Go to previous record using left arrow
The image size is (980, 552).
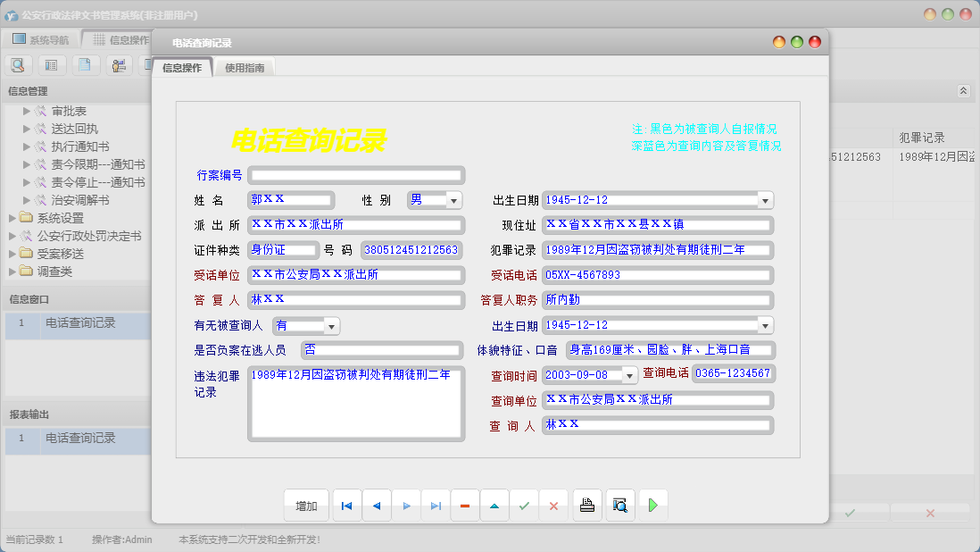tap(376, 506)
